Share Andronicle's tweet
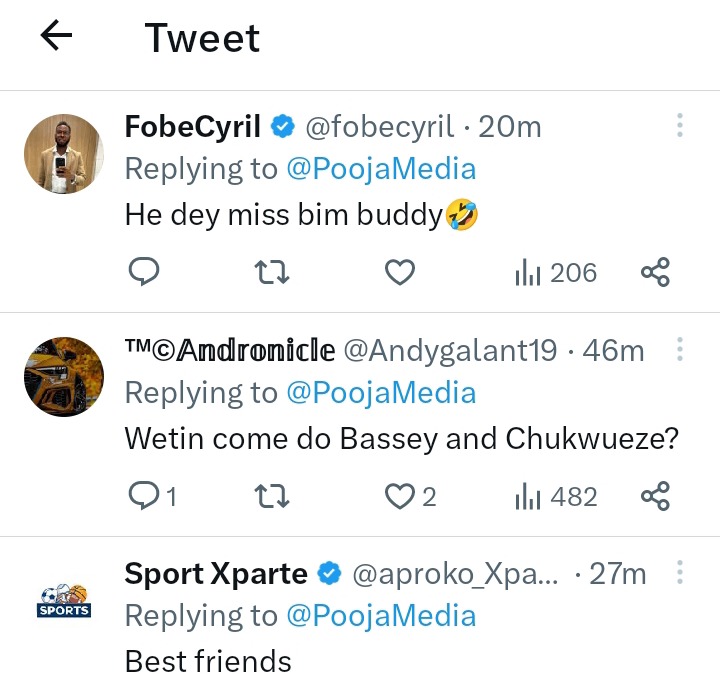The height and width of the screenshot is (692, 720). click(654, 496)
